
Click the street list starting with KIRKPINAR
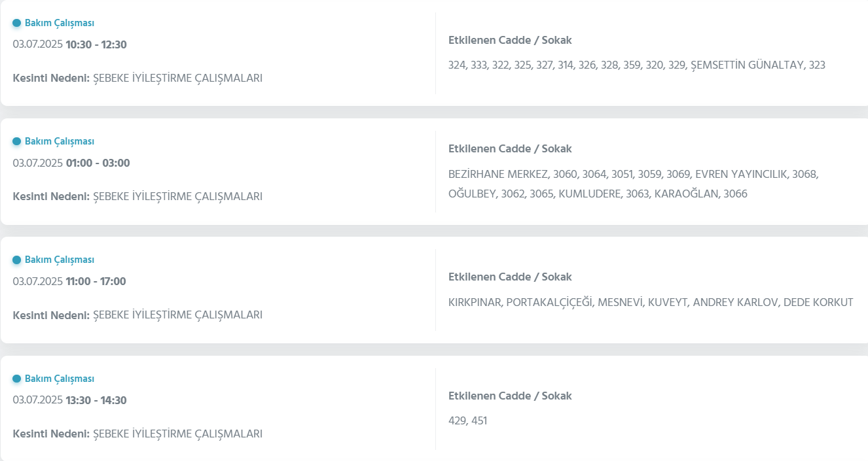(651, 303)
